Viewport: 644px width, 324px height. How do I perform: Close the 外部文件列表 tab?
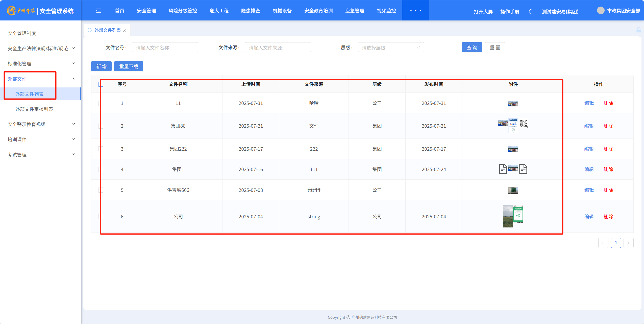[x=125, y=30]
